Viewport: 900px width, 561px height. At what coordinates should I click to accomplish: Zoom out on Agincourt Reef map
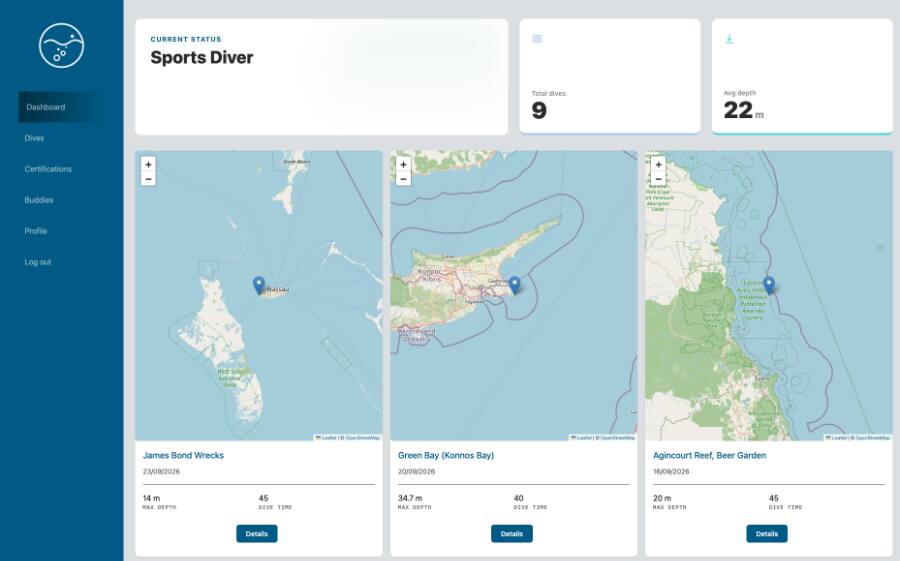coord(658,179)
